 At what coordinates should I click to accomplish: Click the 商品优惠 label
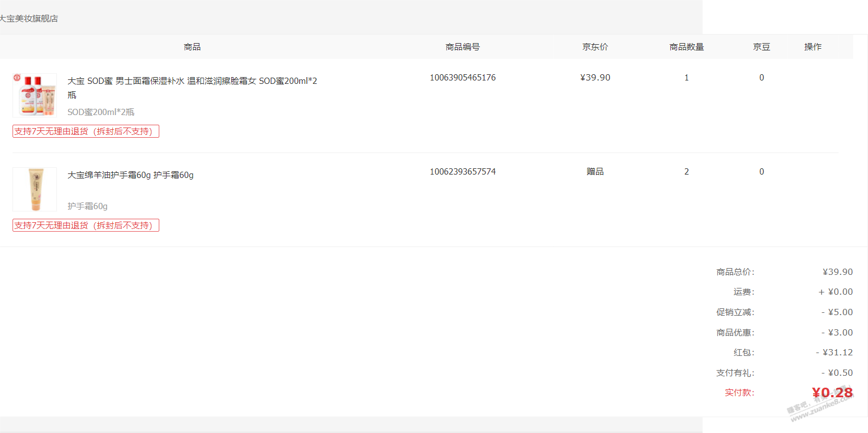click(x=735, y=333)
